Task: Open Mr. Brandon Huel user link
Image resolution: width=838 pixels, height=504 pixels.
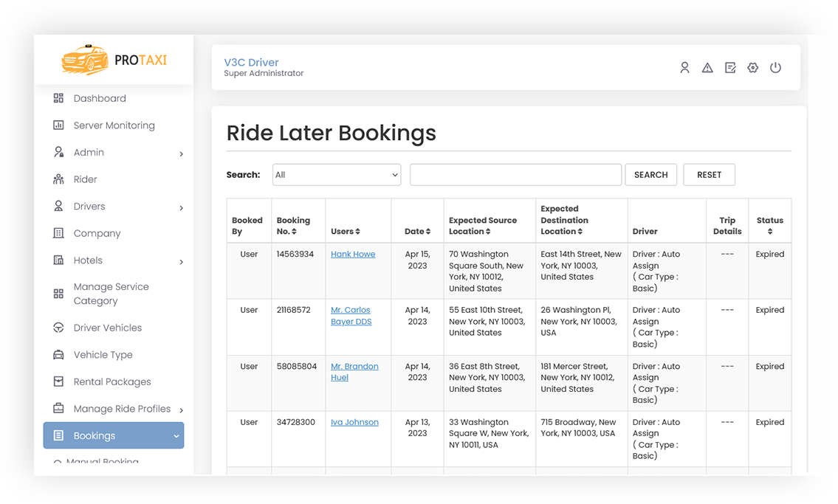Action: 354,372
